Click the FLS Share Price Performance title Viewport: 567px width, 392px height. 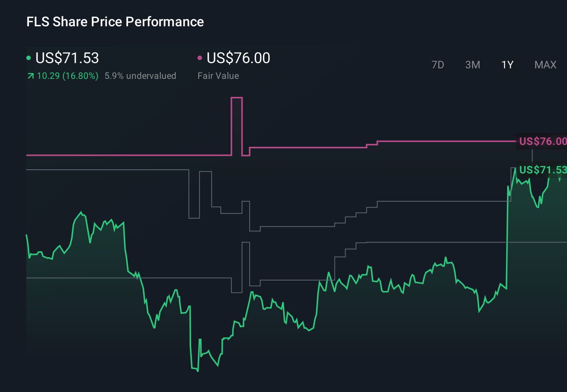pyautogui.click(x=115, y=22)
